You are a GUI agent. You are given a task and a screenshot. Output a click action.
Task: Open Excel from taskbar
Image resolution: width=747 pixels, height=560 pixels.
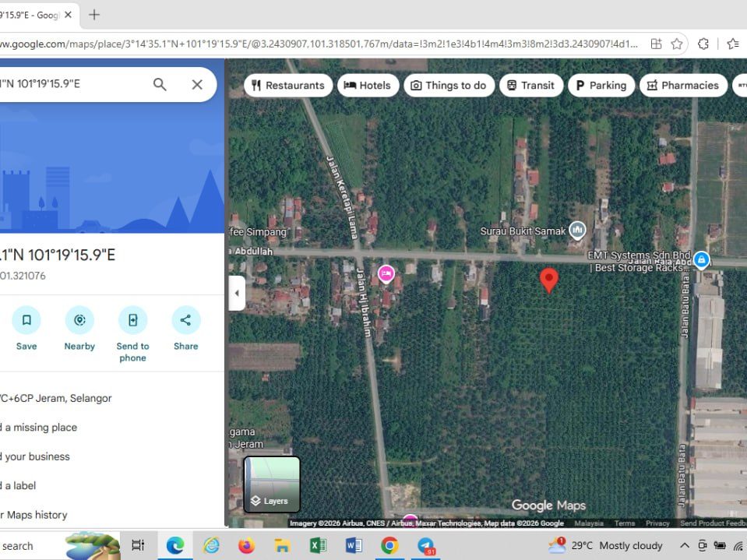point(318,545)
